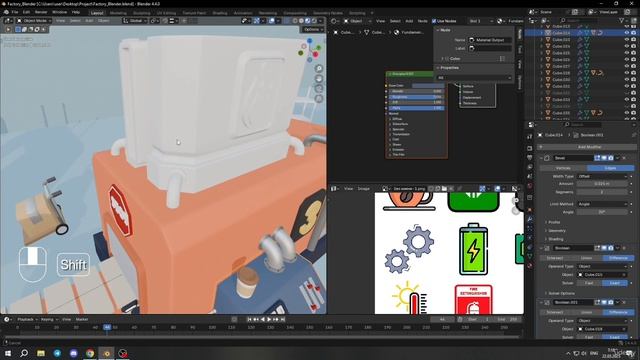Open the File menu

(x=15, y=12)
